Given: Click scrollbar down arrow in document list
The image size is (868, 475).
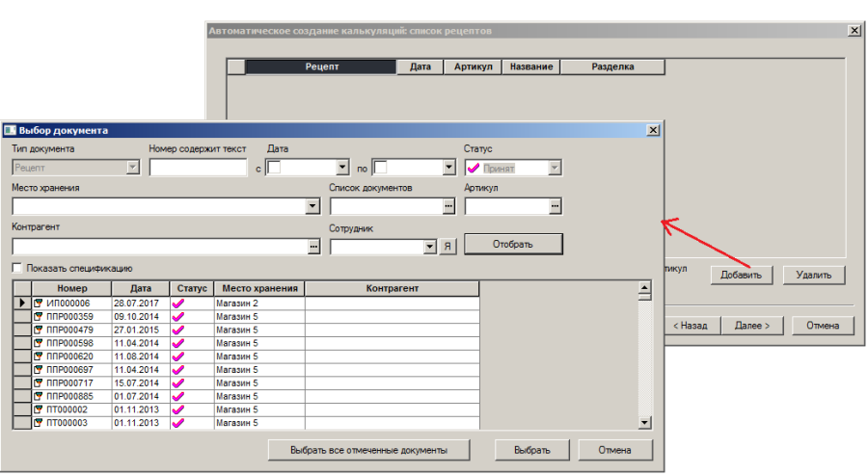Looking at the screenshot, I should (x=644, y=423).
